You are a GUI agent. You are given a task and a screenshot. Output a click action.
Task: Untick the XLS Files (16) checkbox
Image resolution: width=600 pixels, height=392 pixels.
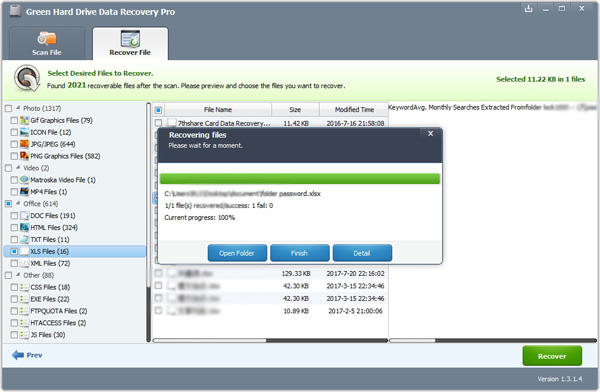14,251
